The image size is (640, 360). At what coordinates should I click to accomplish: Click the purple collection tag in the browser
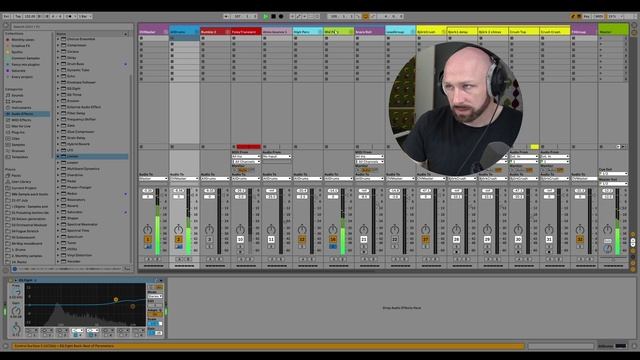point(7,71)
